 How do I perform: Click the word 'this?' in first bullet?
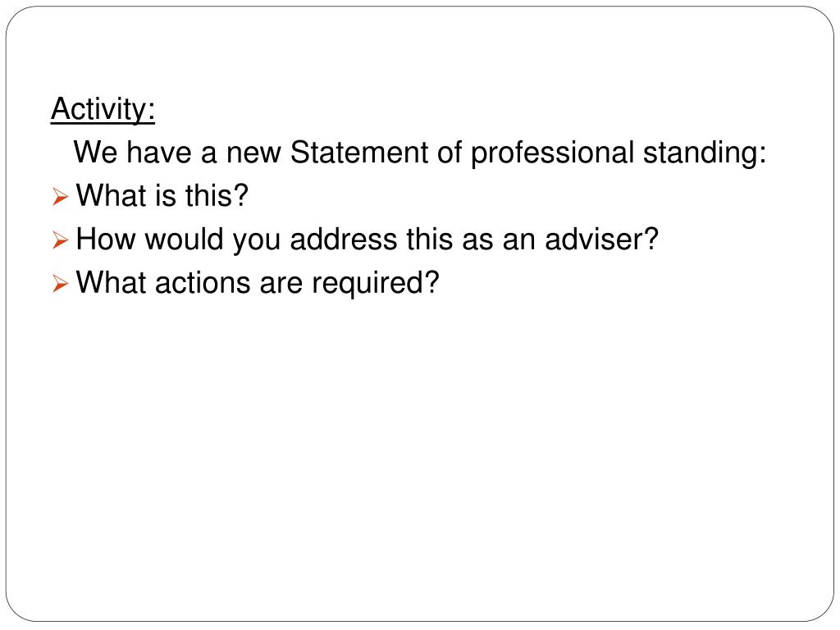pos(217,195)
